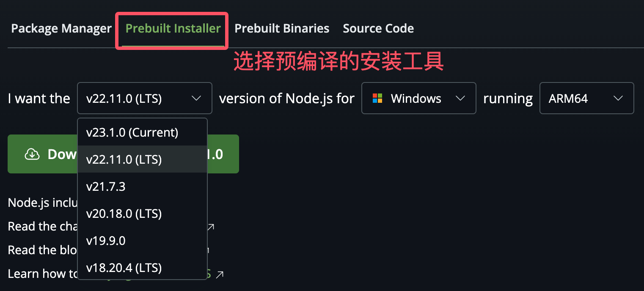Screen dimensions: 644x291
Task: Select v23.1.0 (Current) from the version list
Action: click(132, 132)
